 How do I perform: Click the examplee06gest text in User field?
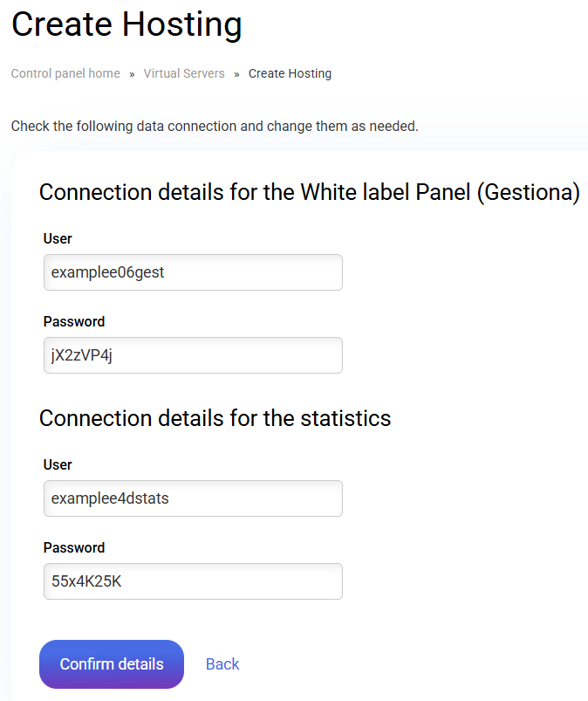coord(108,272)
